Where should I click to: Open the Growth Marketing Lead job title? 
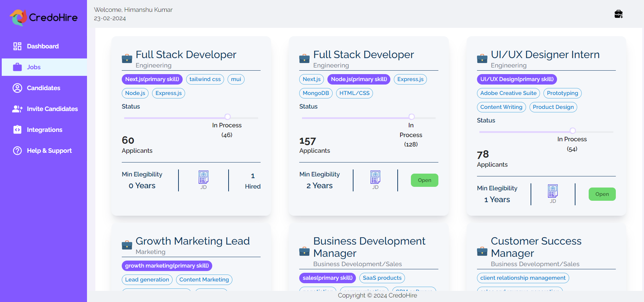tap(192, 241)
